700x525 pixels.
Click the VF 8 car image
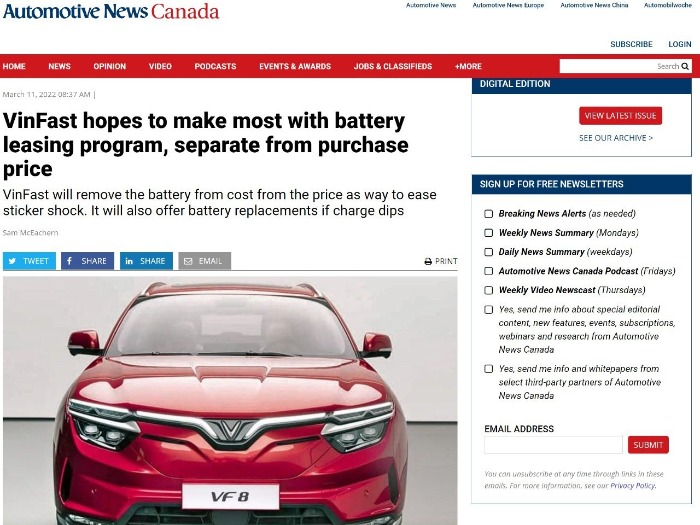tap(230, 400)
